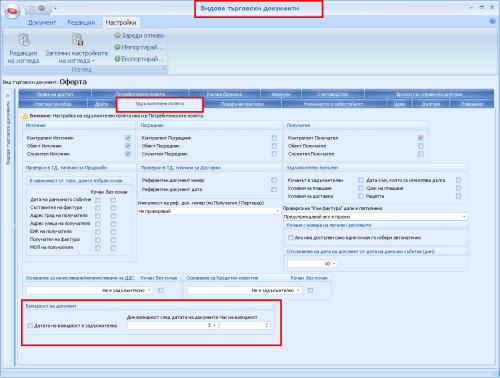Click the Редакция на изгледа ribbon icon
The width and height of the screenshot is (500, 378).
coord(23,40)
